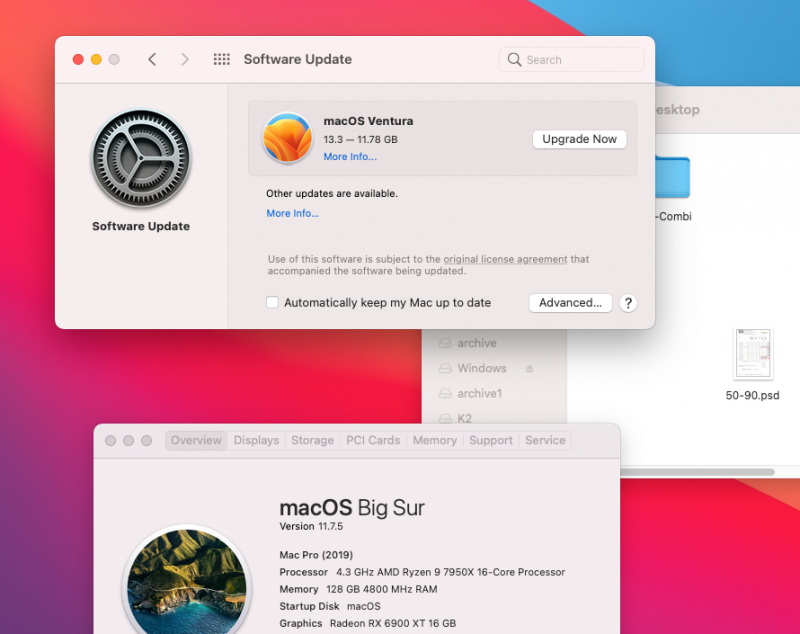Open Advanced options
The width and height of the screenshot is (800, 634).
click(x=570, y=303)
